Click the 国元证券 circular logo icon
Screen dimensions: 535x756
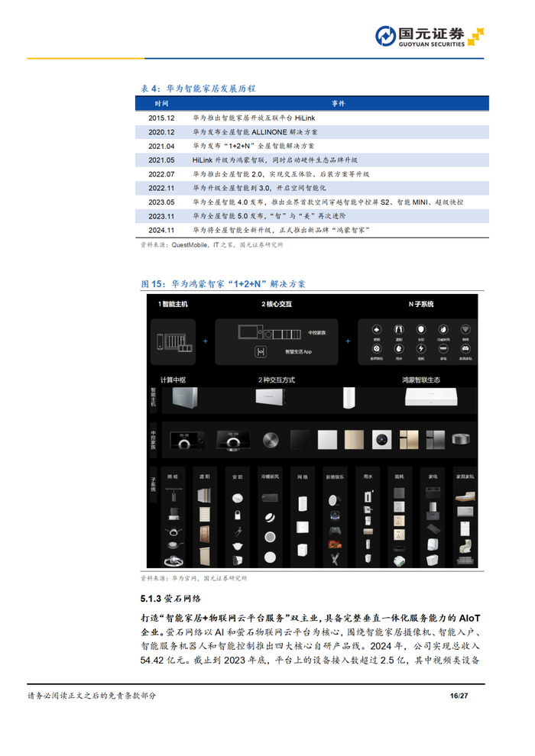[x=385, y=36]
